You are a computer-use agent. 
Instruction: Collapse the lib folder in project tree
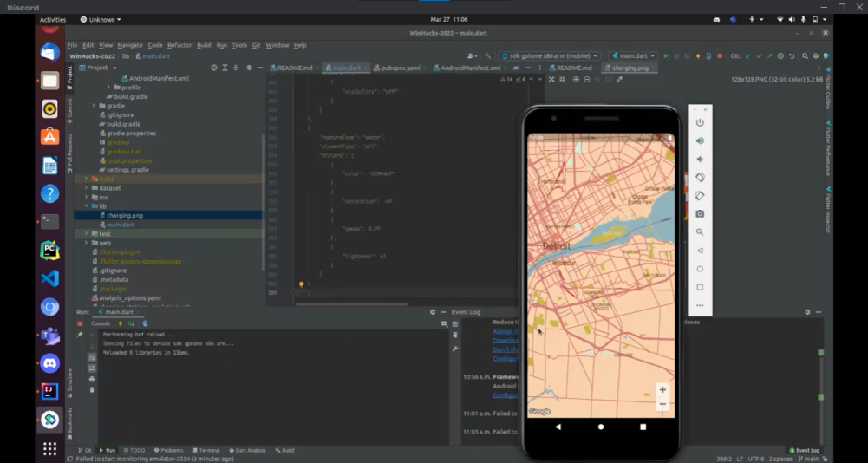87,206
